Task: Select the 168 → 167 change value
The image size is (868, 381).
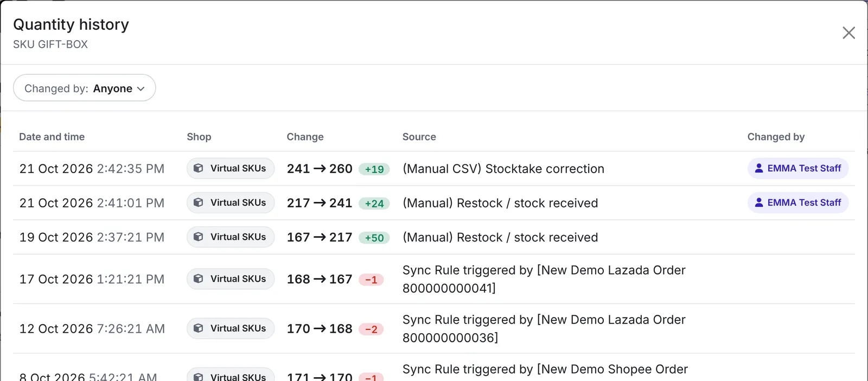Action: pyautogui.click(x=320, y=279)
